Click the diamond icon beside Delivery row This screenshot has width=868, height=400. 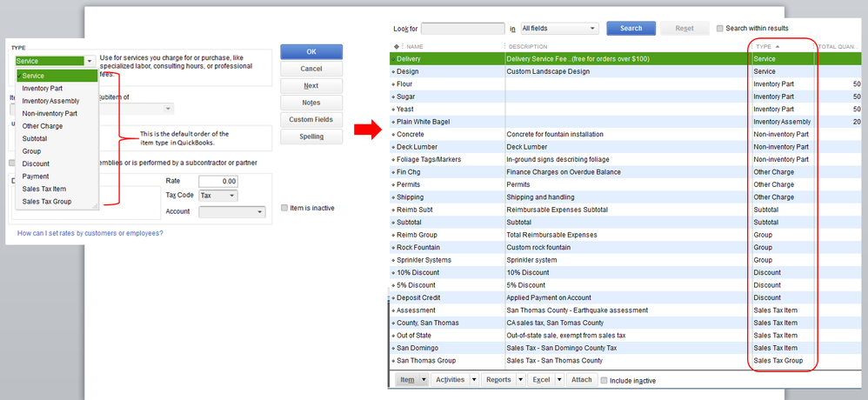point(393,58)
